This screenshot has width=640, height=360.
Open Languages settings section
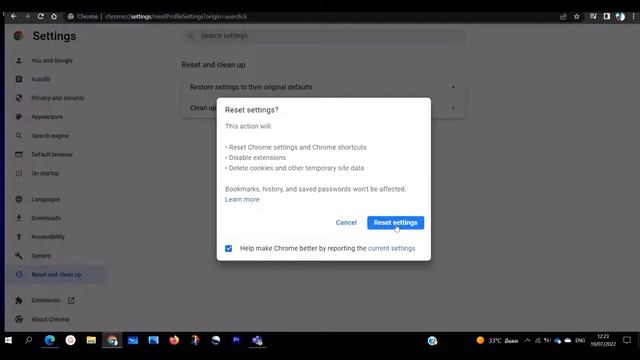(46, 199)
